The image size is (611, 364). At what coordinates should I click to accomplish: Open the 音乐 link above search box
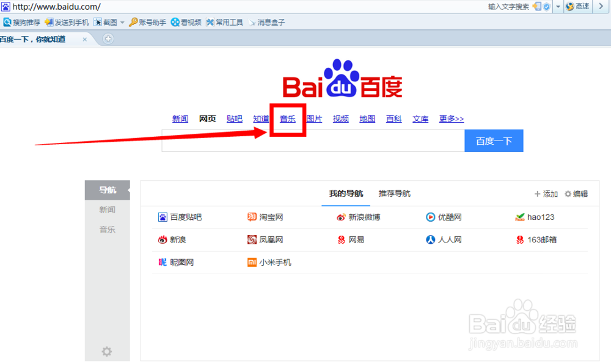point(288,118)
